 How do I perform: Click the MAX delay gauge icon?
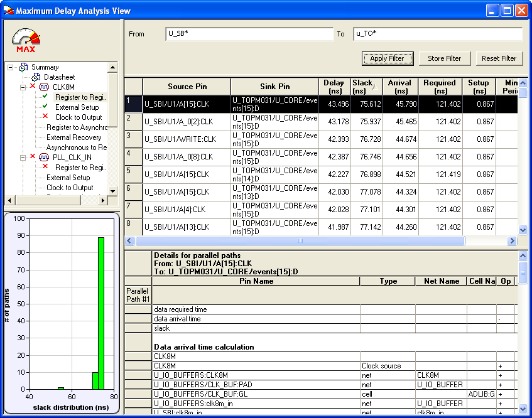pyautogui.click(x=26, y=40)
